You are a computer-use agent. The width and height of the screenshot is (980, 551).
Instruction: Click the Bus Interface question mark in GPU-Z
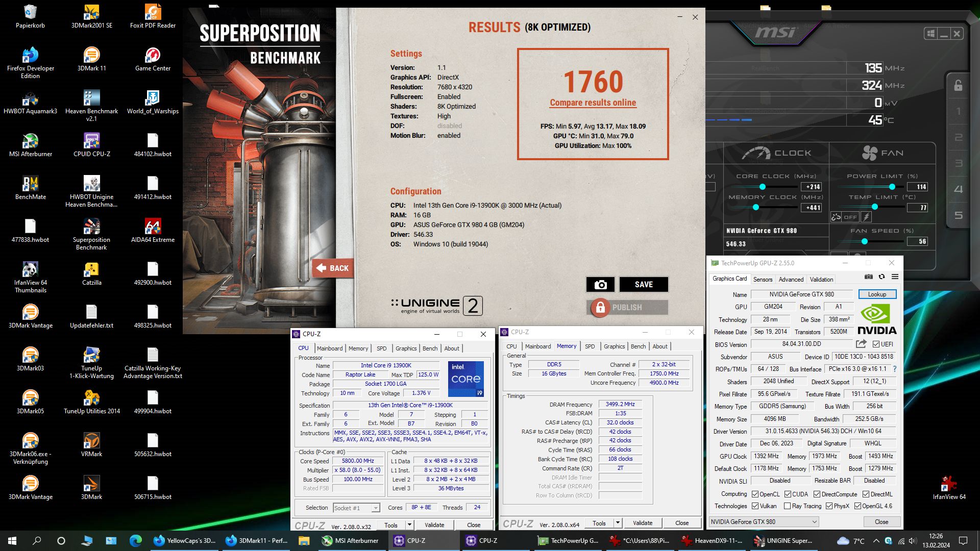(x=894, y=369)
